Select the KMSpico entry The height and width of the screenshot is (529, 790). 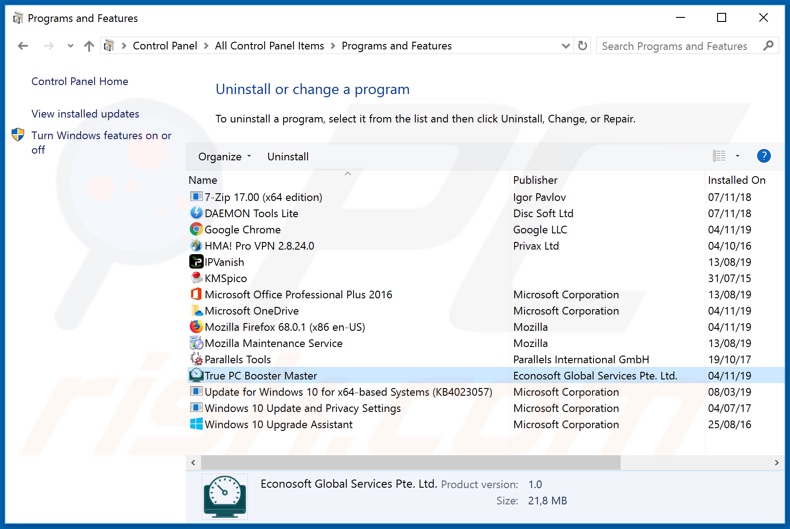[486, 278]
